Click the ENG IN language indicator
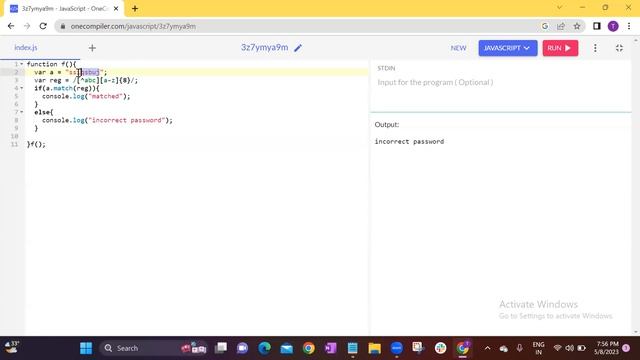 [x=538, y=348]
